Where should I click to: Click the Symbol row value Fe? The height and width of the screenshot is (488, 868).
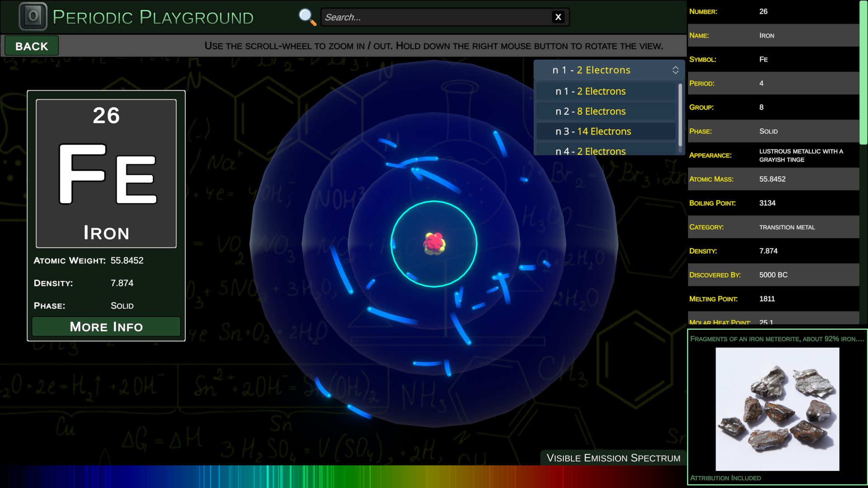pos(763,60)
